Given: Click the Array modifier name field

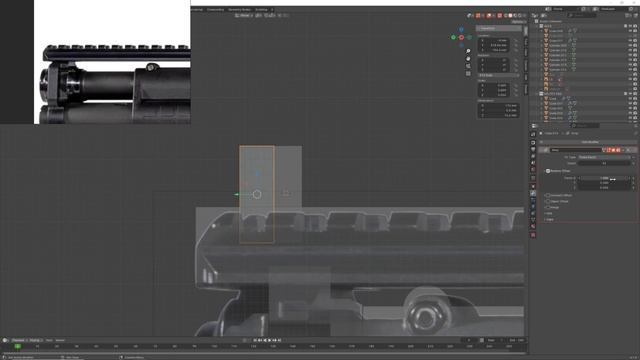Looking at the screenshot, I should [576, 150].
